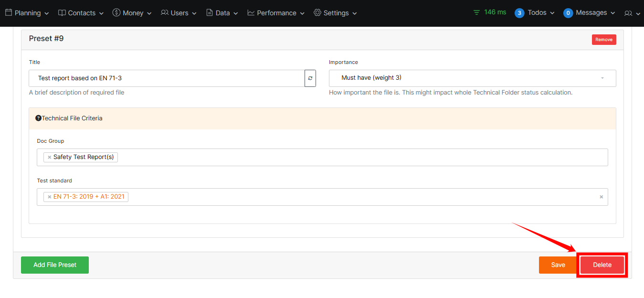Expand the Planning menu

[27, 13]
